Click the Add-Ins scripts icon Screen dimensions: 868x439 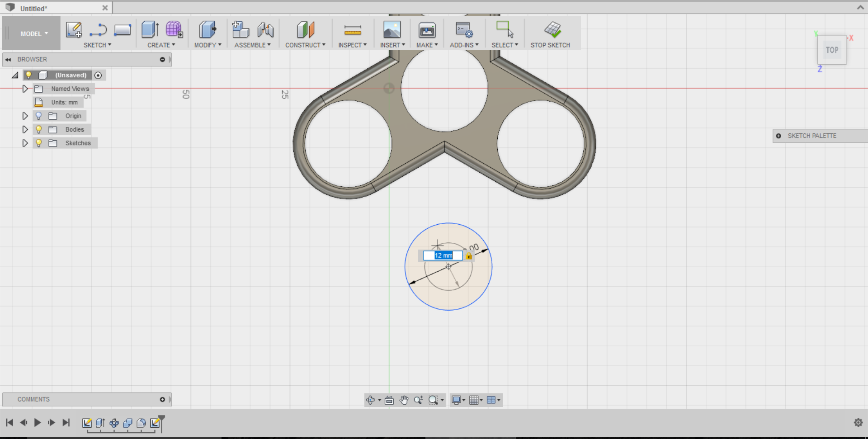pos(464,30)
